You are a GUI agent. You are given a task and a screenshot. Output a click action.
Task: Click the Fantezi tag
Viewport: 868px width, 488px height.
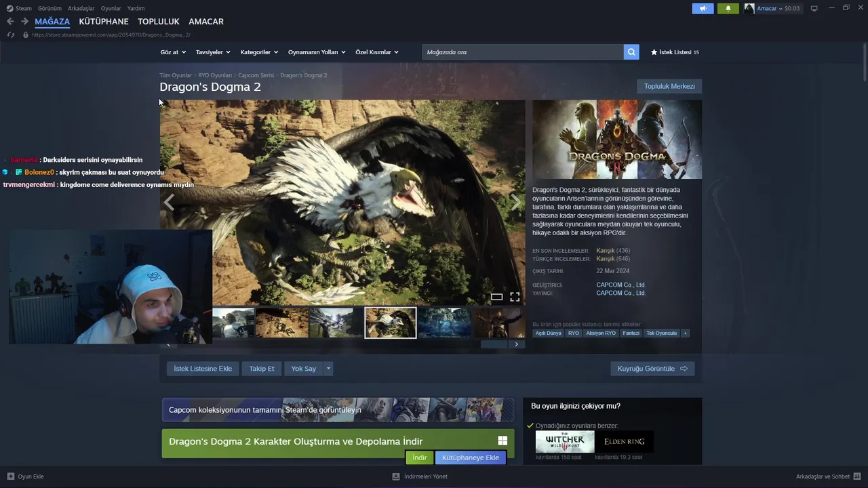[x=631, y=333]
